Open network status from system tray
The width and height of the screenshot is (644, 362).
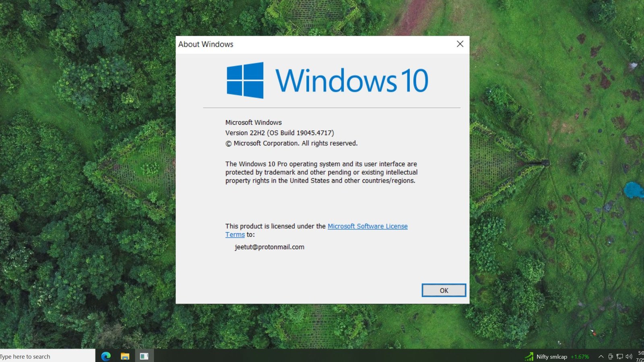620,356
